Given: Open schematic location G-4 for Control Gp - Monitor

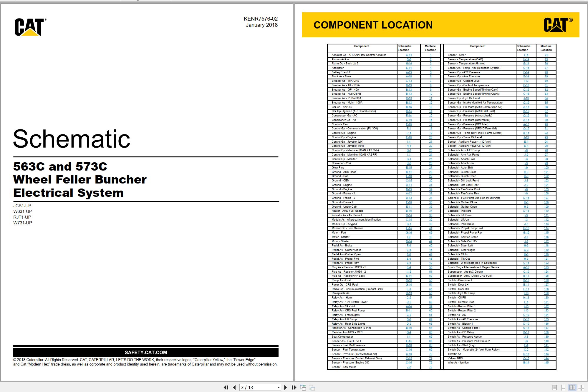Looking at the screenshot, I should pyautogui.click(x=409, y=159).
